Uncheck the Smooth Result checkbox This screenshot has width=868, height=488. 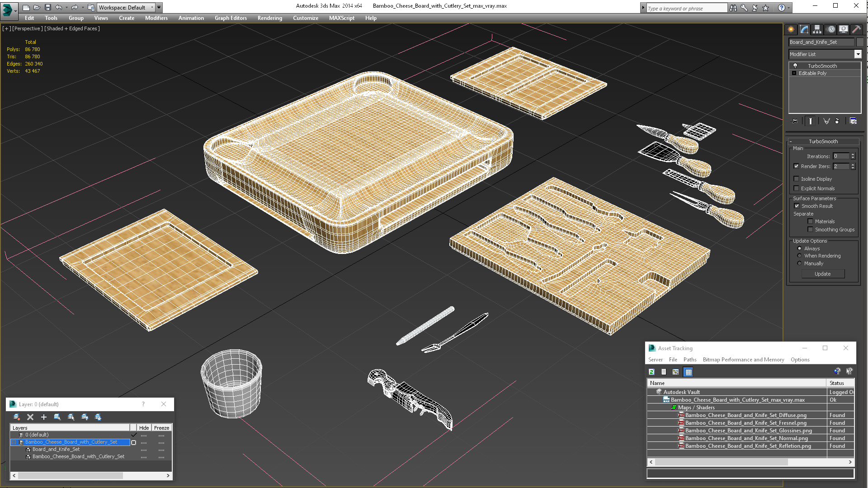point(797,206)
